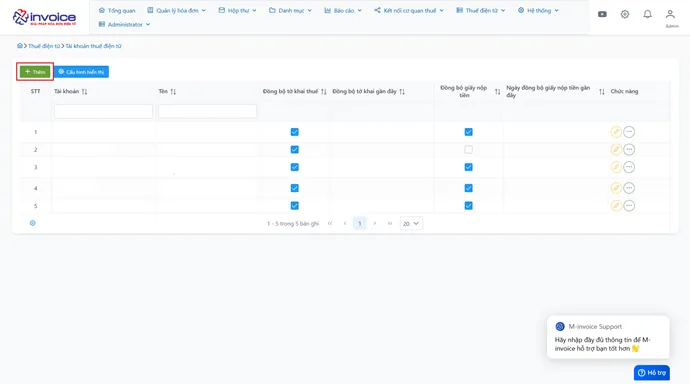Open M-invoice Support chat message popup
This screenshot has height=384, width=690.
coord(608,337)
